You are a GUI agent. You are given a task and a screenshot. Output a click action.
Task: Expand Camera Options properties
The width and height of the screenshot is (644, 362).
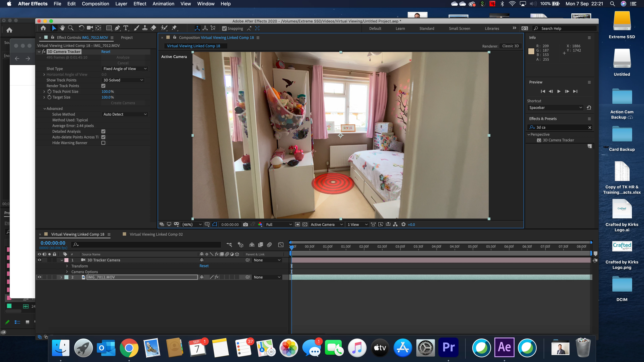click(67, 272)
